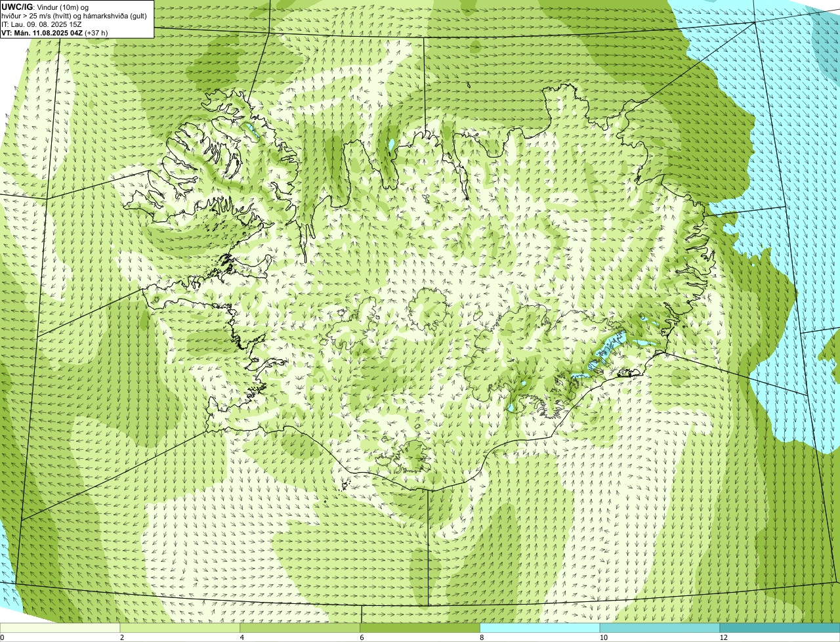Click the dark teal above-12 legend swatch
This screenshot has width=840, height=642.
[x=780, y=628]
